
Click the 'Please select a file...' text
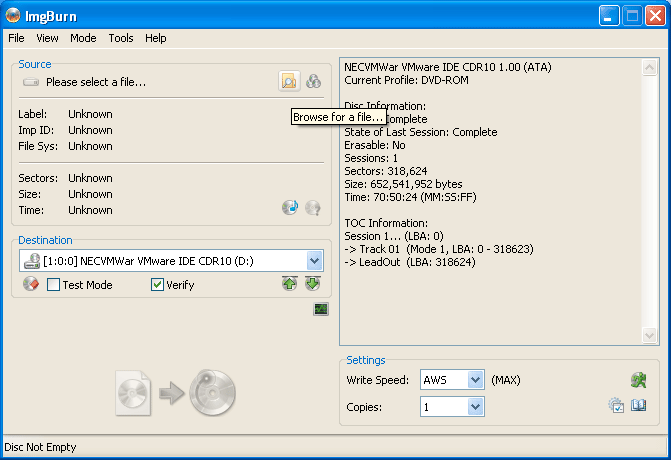(96, 82)
